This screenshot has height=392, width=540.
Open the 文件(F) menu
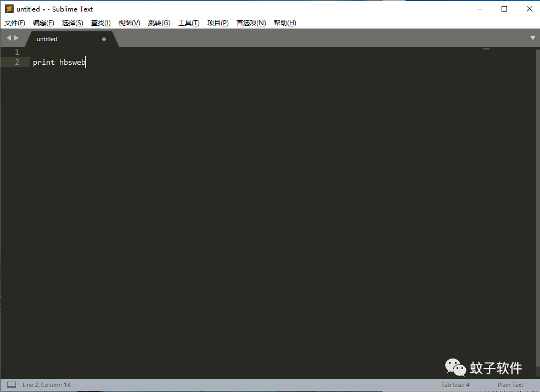coord(14,23)
